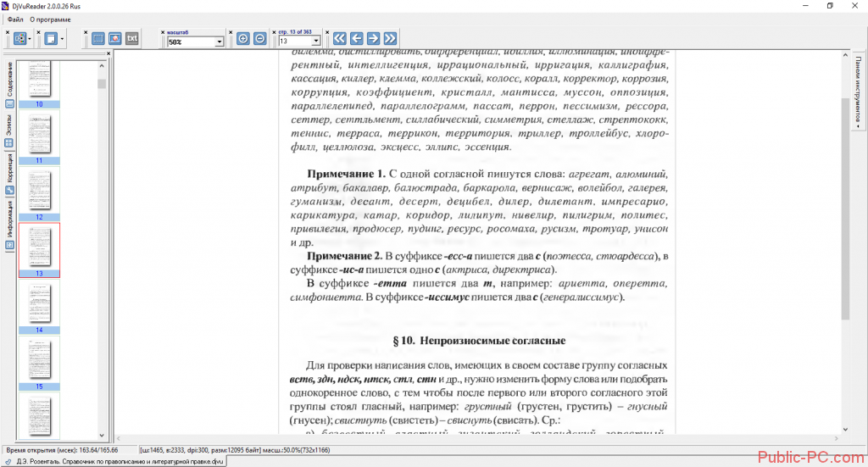Click the zoom out magnifier button
868x467 pixels.
[259, 39]
